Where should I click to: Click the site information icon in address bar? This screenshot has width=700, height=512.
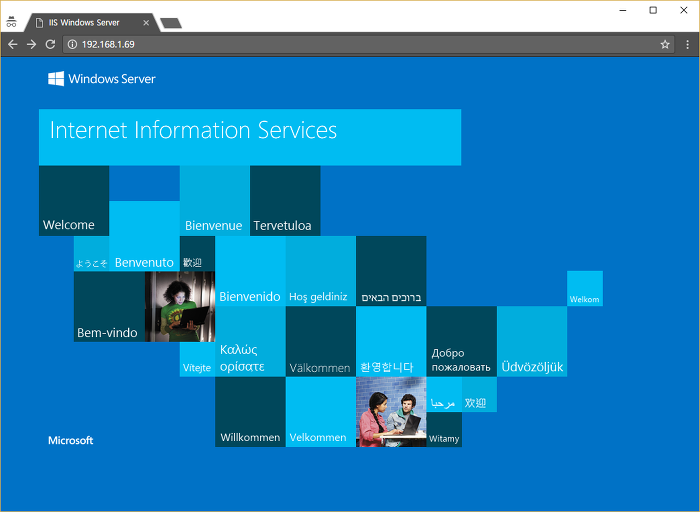pyautogui.click(x=72, y=44)
